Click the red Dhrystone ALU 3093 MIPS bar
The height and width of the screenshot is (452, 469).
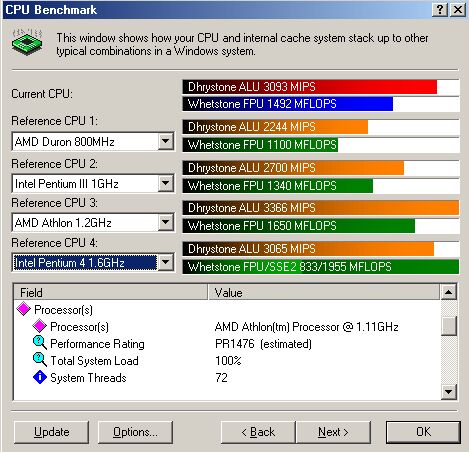pos(310,87)
